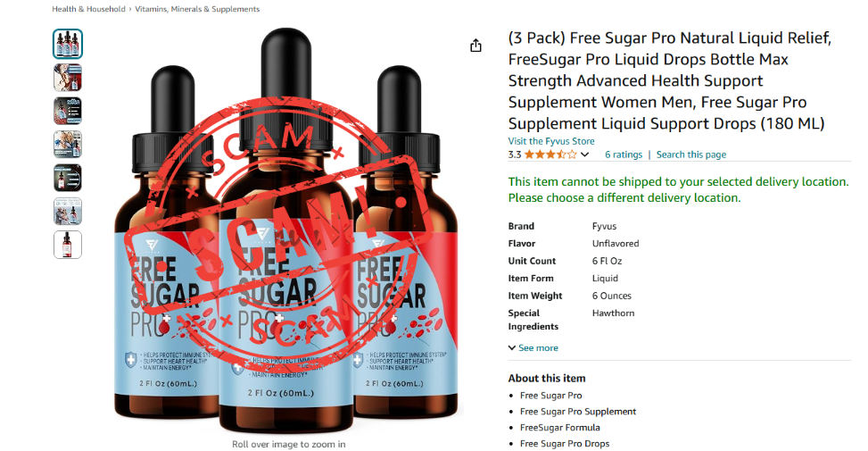Screen dimensions: 868x451
Task: Click the product title text
Action: (670, 80)
